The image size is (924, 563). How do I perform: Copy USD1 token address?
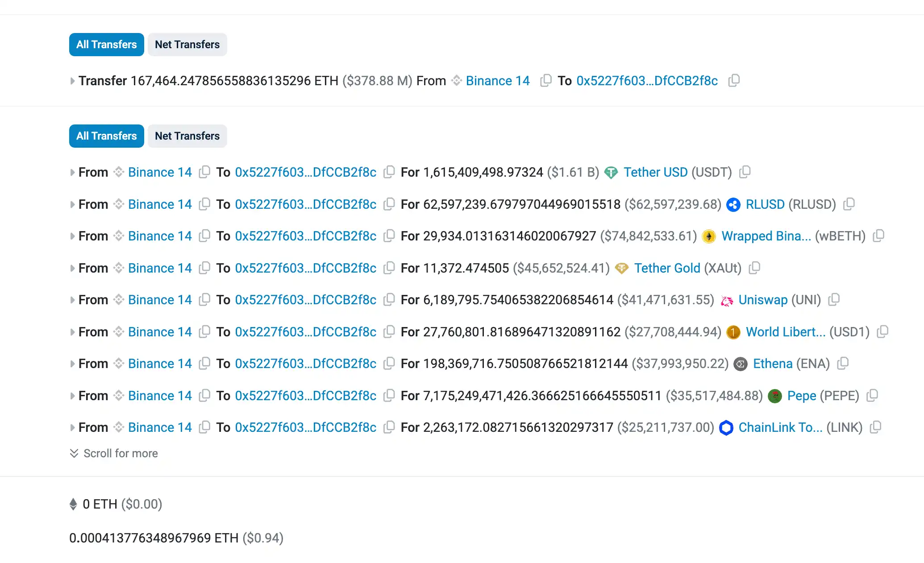point(882,331)
